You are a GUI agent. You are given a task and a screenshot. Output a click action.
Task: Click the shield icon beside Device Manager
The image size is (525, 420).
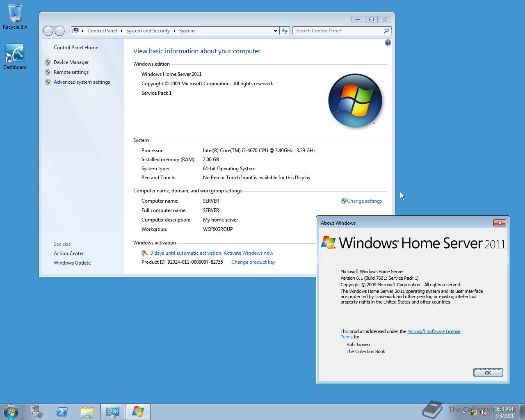pyautogui.click(x=48, y=62)
